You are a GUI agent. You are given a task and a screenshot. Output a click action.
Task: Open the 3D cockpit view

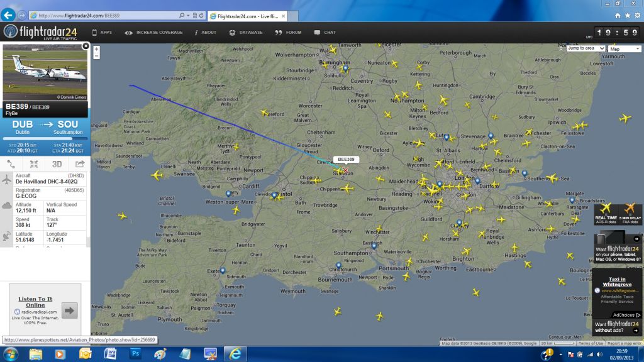(x=57, y=164)
